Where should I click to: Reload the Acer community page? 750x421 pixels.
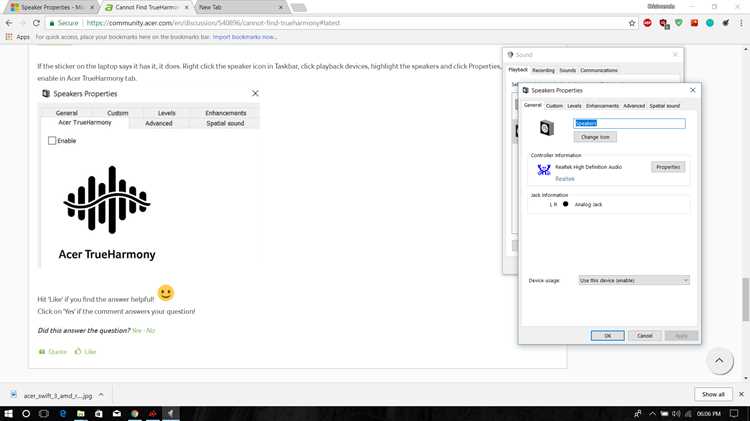pos(36,23)
